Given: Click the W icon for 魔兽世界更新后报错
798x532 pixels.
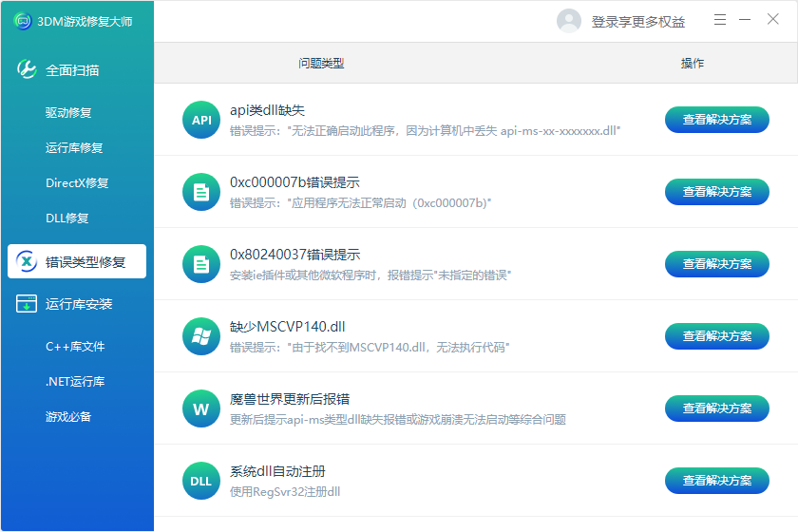Looking at the screenshot, I should tap(201, 408).
